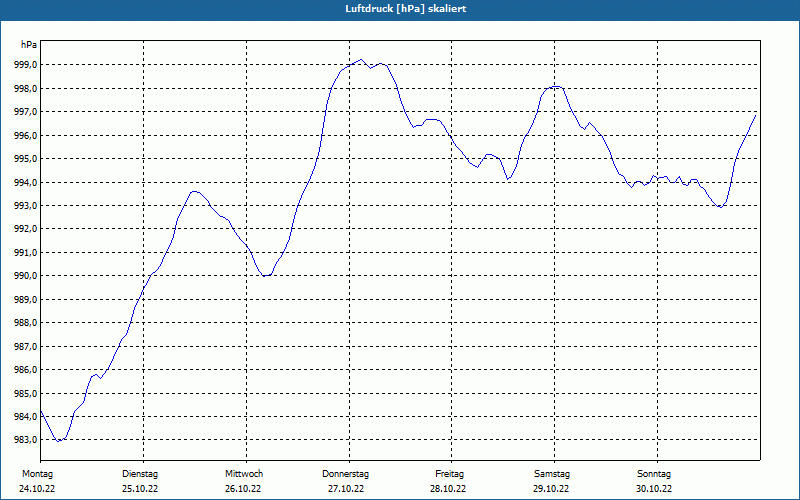Click the 996,0 y-axis value
Viewport: 800px width, 500px height.
26,136
